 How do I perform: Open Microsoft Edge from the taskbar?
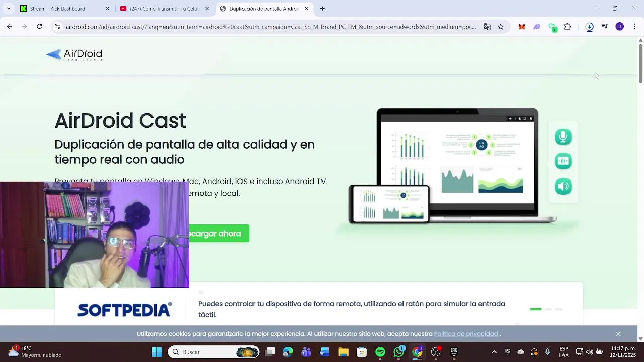pos(288,352)
